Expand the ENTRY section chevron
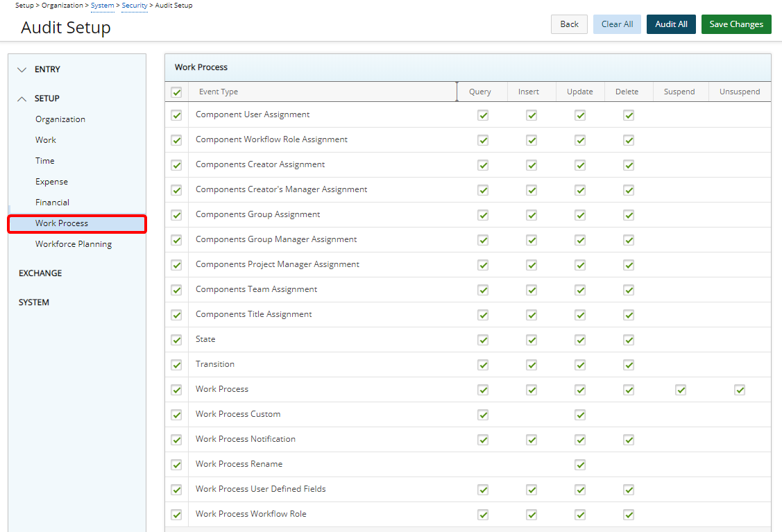 (x=22, y=69)
